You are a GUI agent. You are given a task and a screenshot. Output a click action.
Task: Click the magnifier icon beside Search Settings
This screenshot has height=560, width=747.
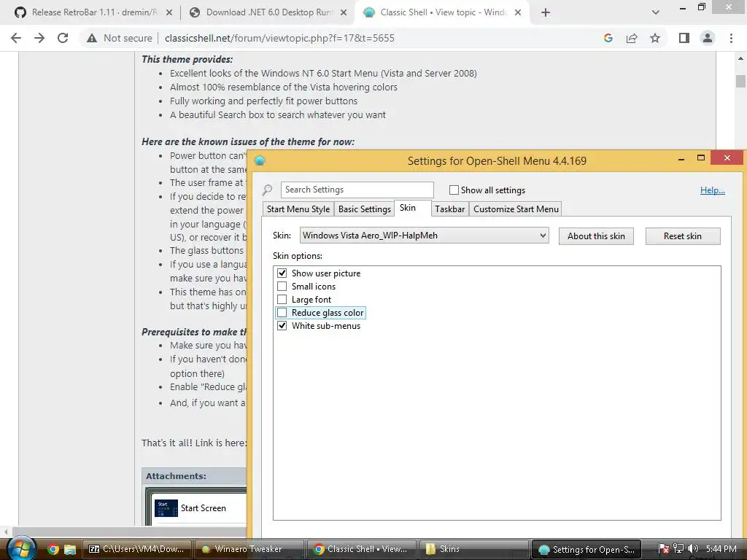coord(267,190)
